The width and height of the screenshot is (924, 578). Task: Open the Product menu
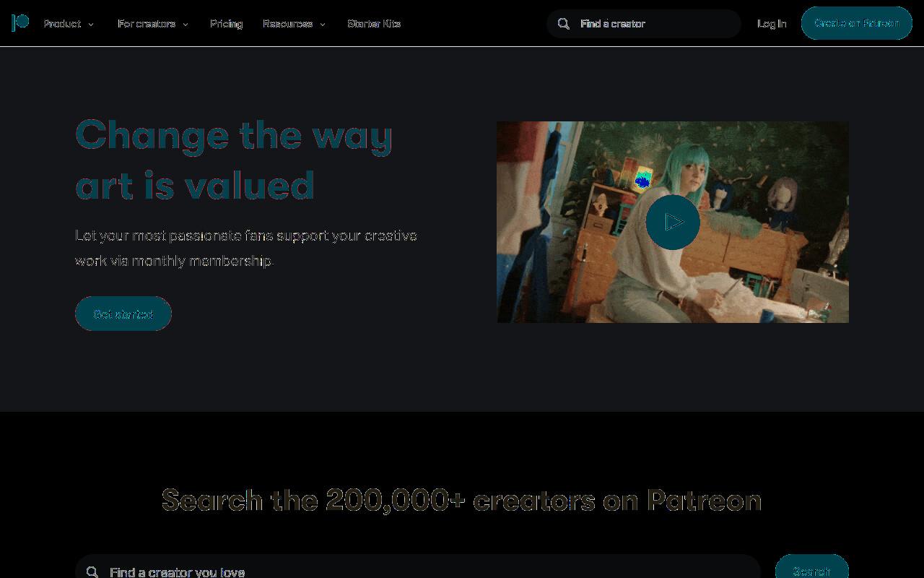tap(62, 24)
